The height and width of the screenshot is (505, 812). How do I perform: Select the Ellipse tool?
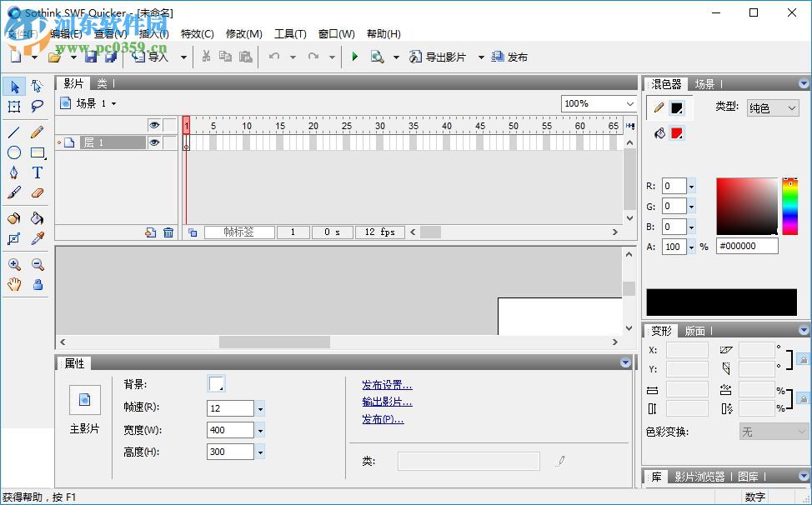[13, 152]
